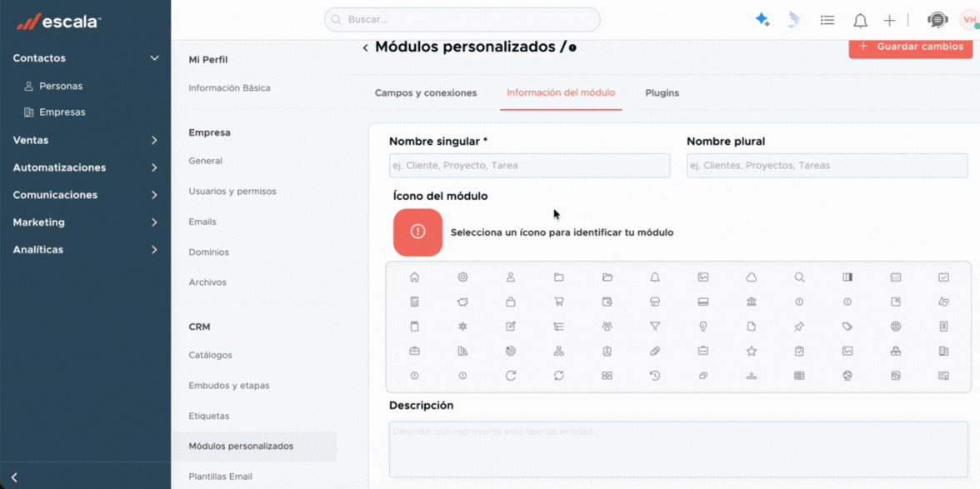This screenshot has height=489, width=980.
Task: Click the blue AI sparkle icon
Action: pos(762,20)
